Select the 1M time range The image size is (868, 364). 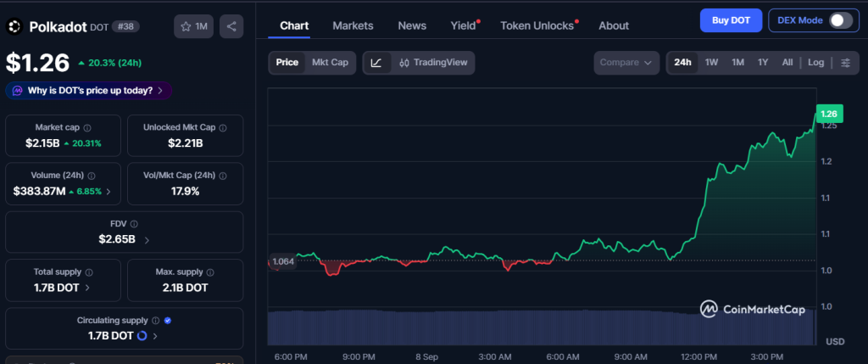pyautogui.click(x=737, y=63)
